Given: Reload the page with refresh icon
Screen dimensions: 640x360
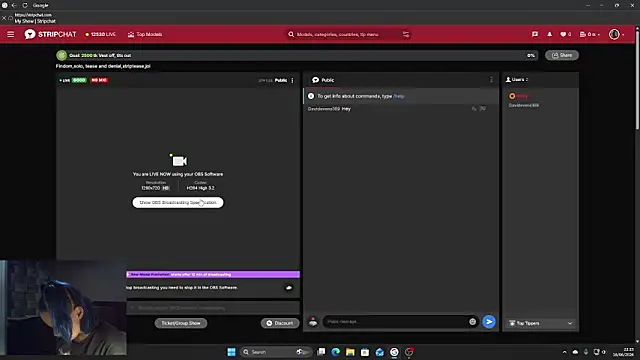Looking at the screenshot, I should coord(25,5).
